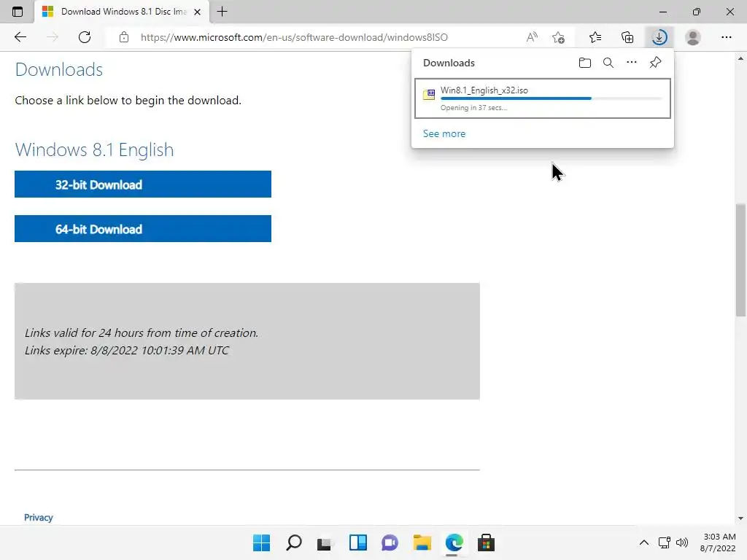This screenshot has width=747, height=560.
Task: Open more options in the Downloads flyout
Action: (x=632, y=63)
